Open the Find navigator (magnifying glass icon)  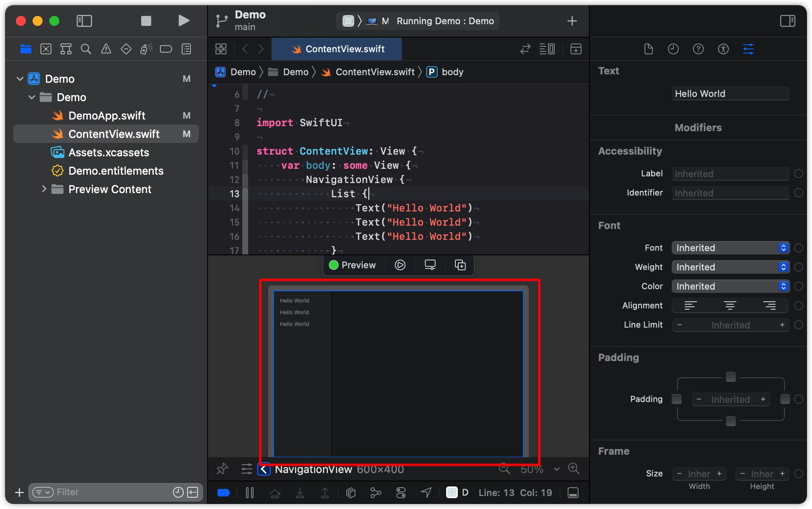[x=86, y=49]
